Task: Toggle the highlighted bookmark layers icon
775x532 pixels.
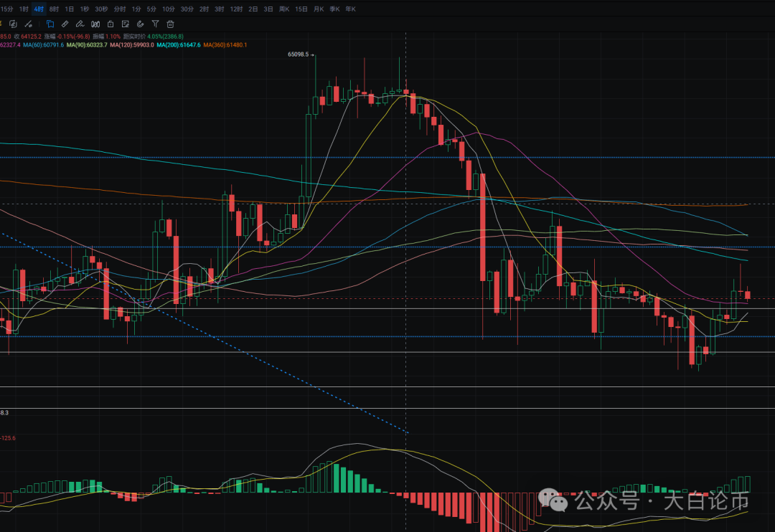Action: point(50,24)
